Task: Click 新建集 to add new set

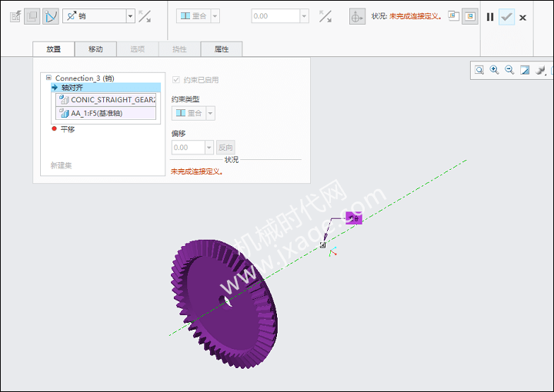Action: coord(61,165)
